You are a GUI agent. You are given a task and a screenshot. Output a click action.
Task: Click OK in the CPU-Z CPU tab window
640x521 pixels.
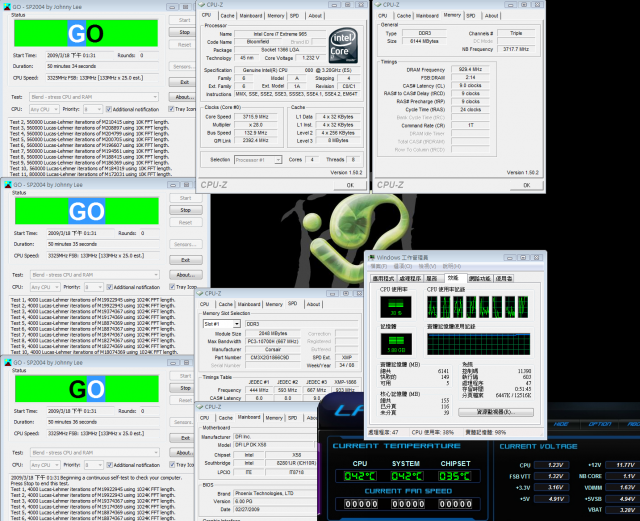coord(350,185)
